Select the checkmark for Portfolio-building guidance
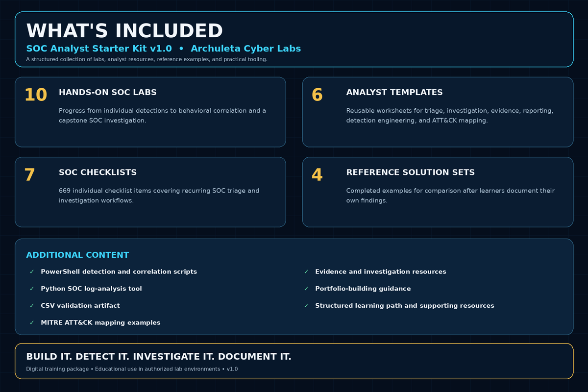This screenshot has height=392, width=588. [x=306, y=289]
